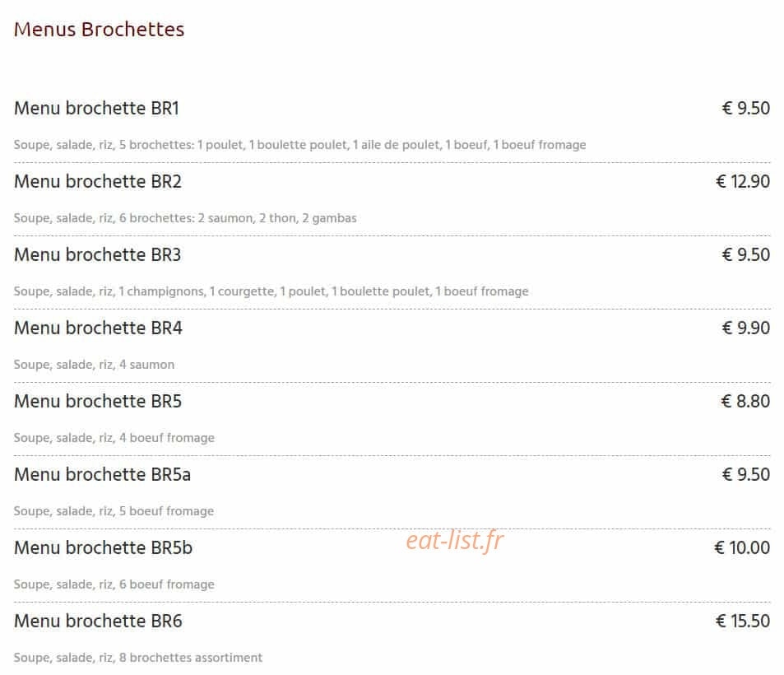Click the € 15.50 price
This screenshot has height=675, width=784.
pos(743,621)
